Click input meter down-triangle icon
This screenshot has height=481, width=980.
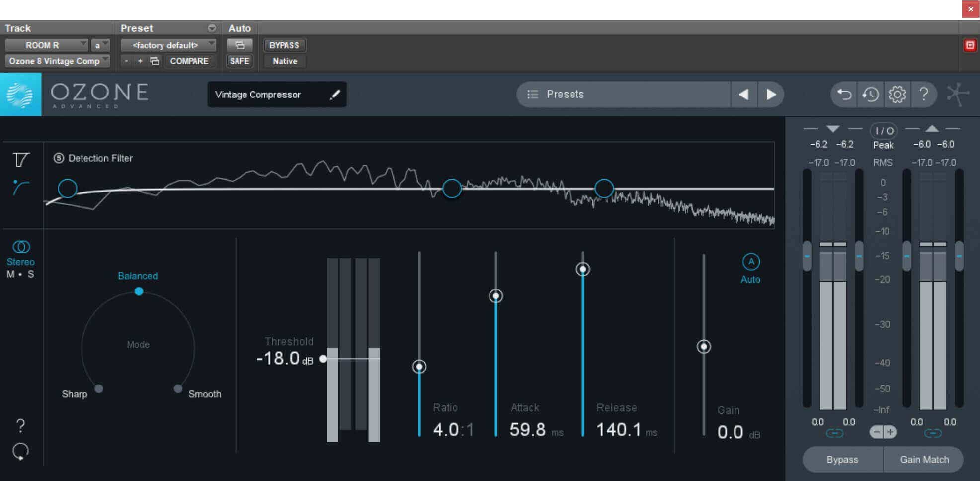833,129
